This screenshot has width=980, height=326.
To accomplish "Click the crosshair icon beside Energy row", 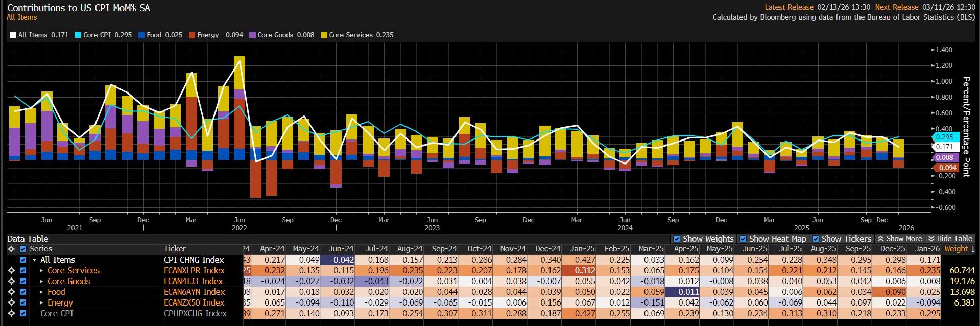I will (x=11, y=302).
